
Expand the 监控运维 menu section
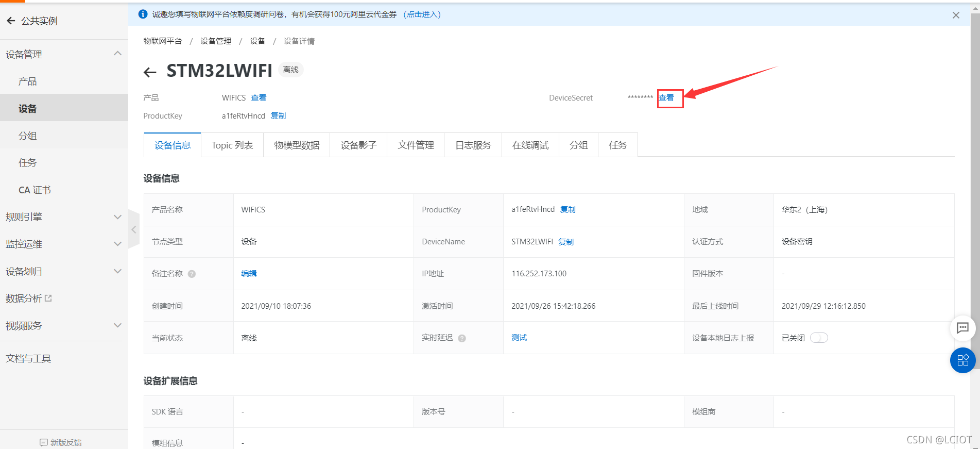[x=117, y=244]
